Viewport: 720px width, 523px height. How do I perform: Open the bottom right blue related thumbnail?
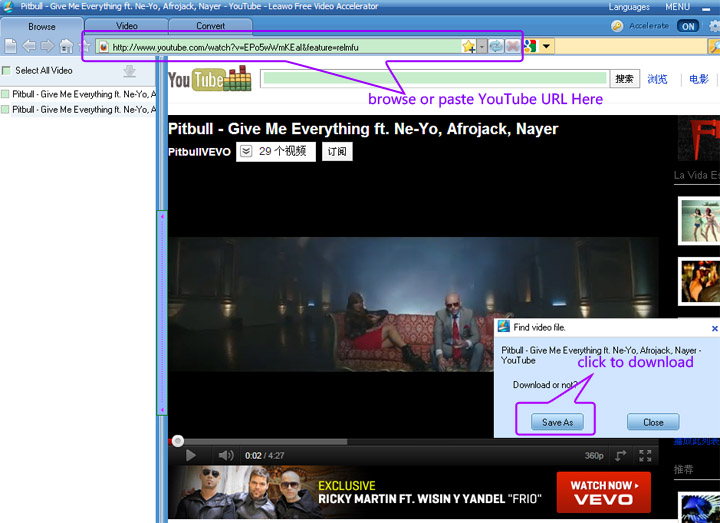[699, 507]
